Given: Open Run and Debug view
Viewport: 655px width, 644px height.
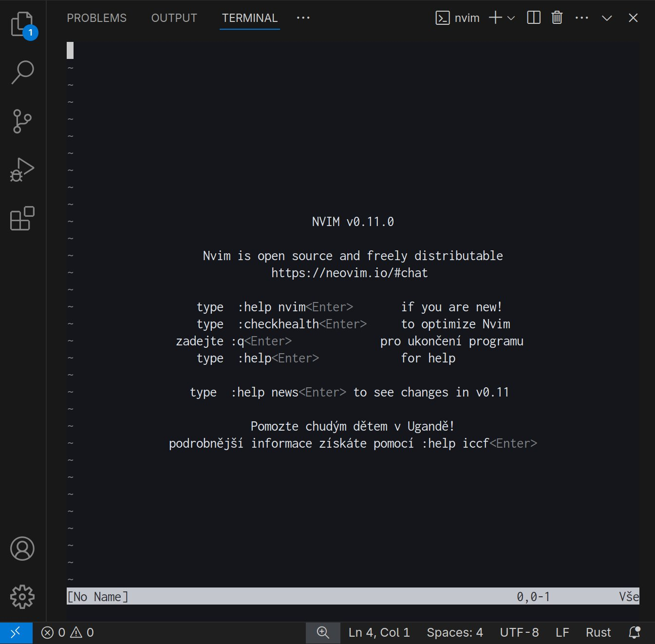Looking at the screenshot, I should point(22,170).
